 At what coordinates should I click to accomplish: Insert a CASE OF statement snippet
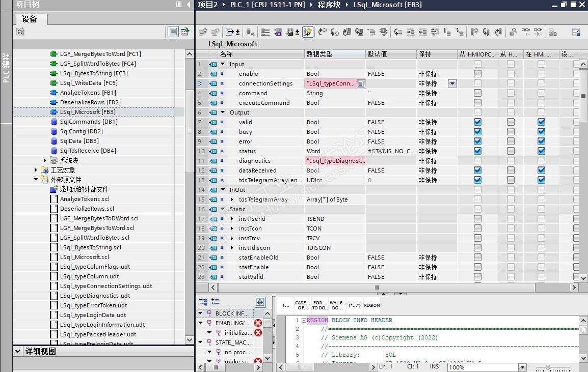302,305
